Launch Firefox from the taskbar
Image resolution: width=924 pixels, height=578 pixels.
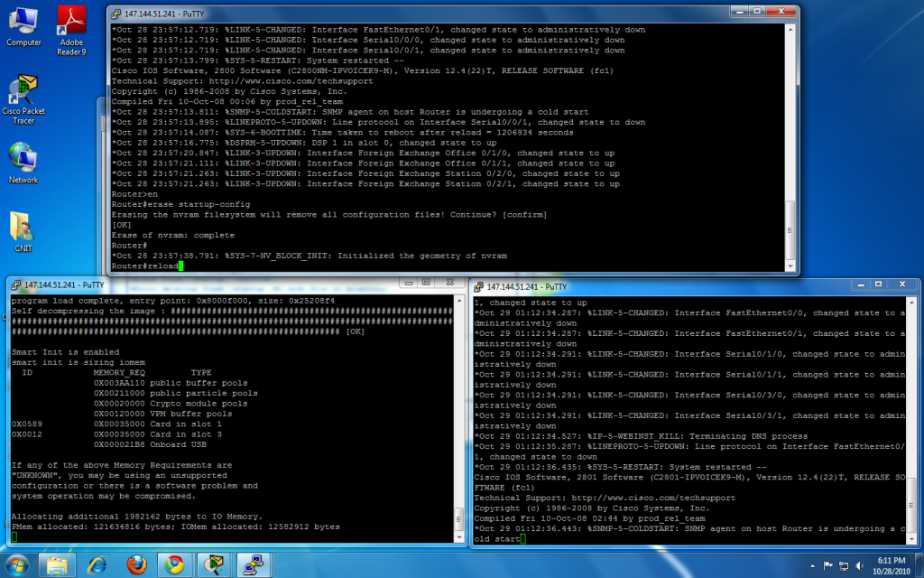tap(135, 564)
